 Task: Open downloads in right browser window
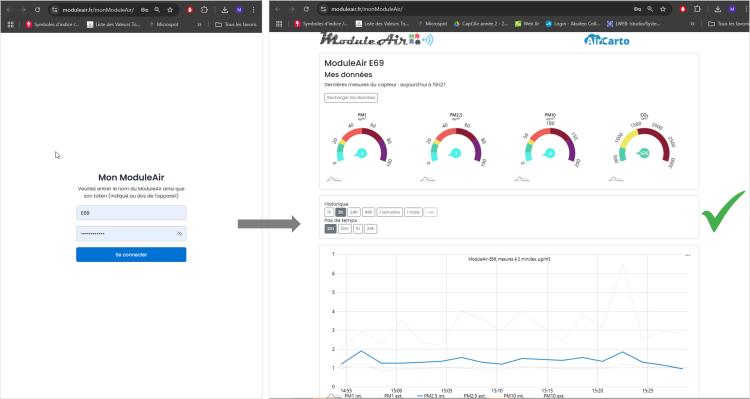pyautogui.click(x=718, y=9)
